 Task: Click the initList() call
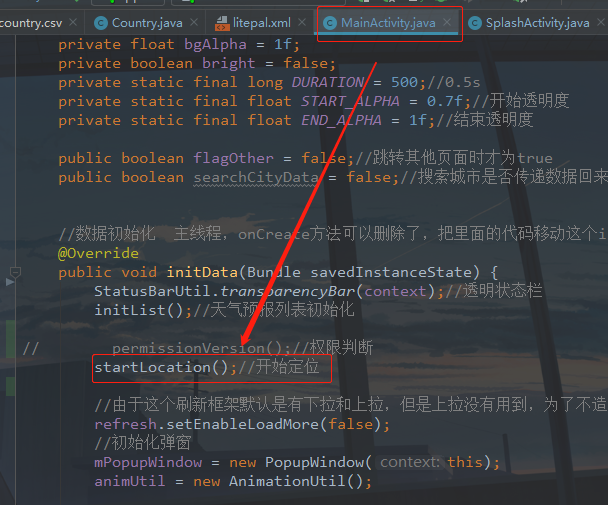[x=139, y=310]
